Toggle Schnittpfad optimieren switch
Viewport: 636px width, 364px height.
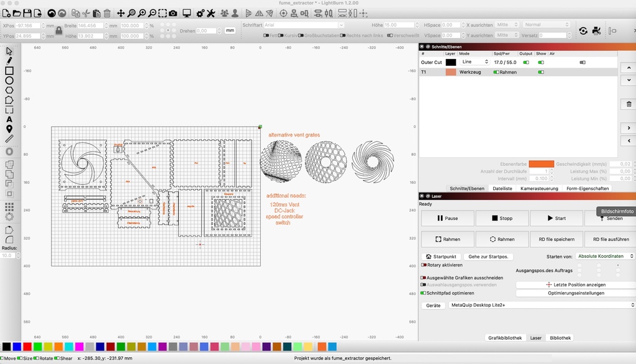[x=424, y=293]
